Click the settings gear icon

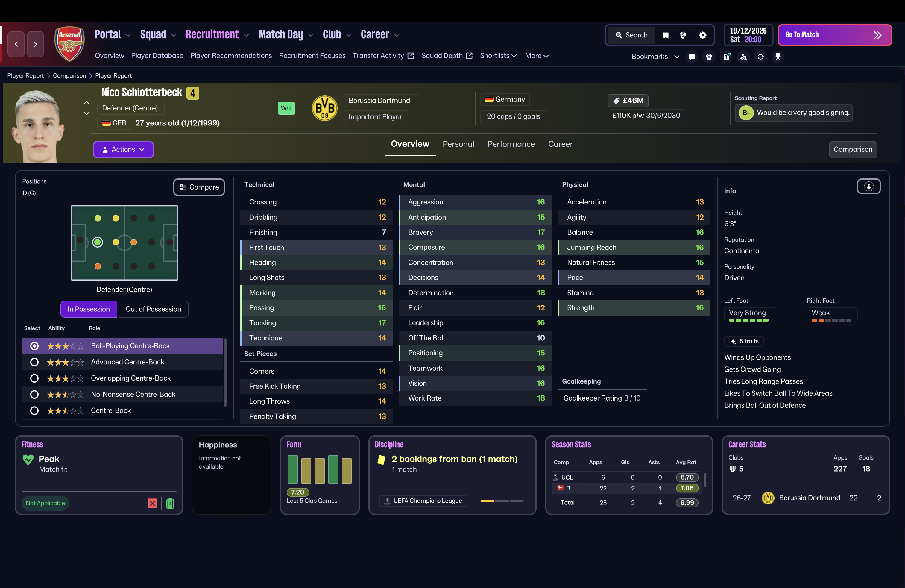[x=702, y=35]
